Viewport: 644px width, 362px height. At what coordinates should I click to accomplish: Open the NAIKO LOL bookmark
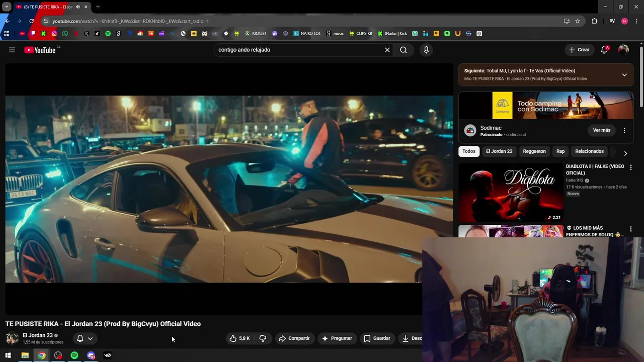point(307,34)
